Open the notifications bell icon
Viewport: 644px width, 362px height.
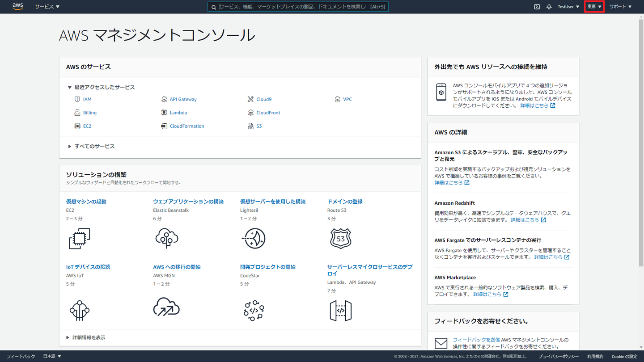pyautogui.click(x=549, y=7)
